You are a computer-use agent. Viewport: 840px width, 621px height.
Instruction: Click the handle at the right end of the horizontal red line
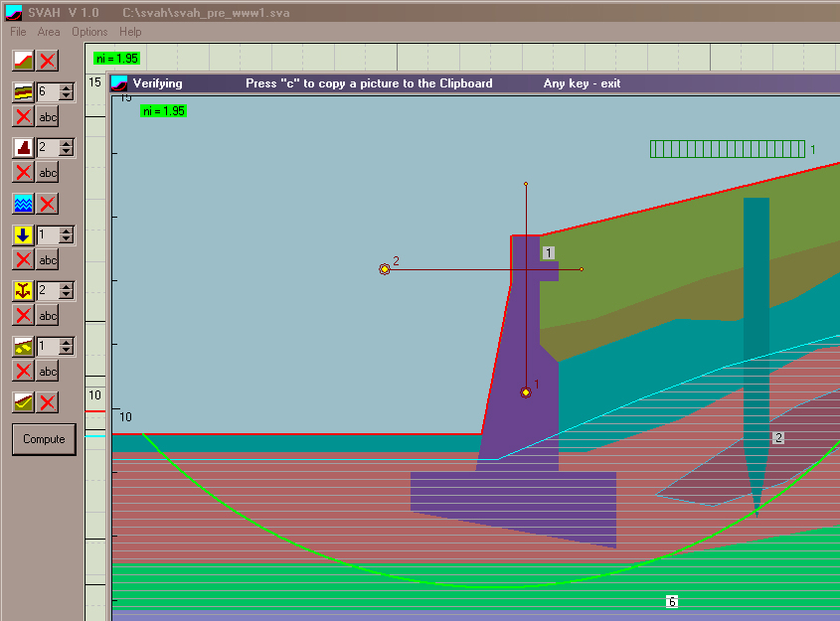[582, 269]
